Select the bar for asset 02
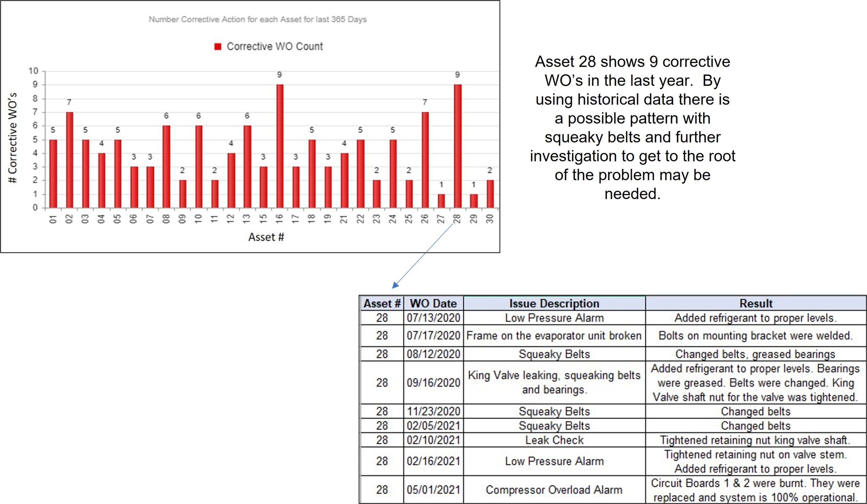Viewport: 867px width, 504px height. click(x=69, y=160)
